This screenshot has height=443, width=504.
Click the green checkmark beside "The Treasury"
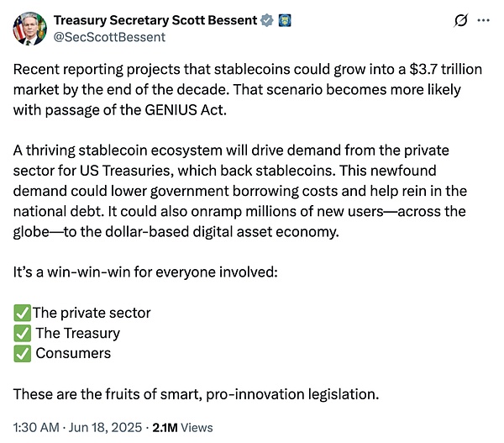coord(23,333)
